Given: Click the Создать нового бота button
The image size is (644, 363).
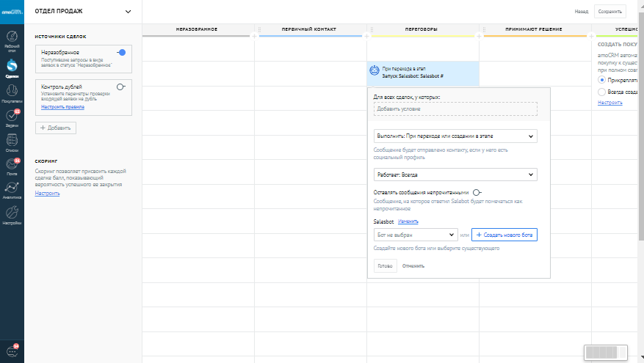Looking at the screenshot, I should [504, 235].
